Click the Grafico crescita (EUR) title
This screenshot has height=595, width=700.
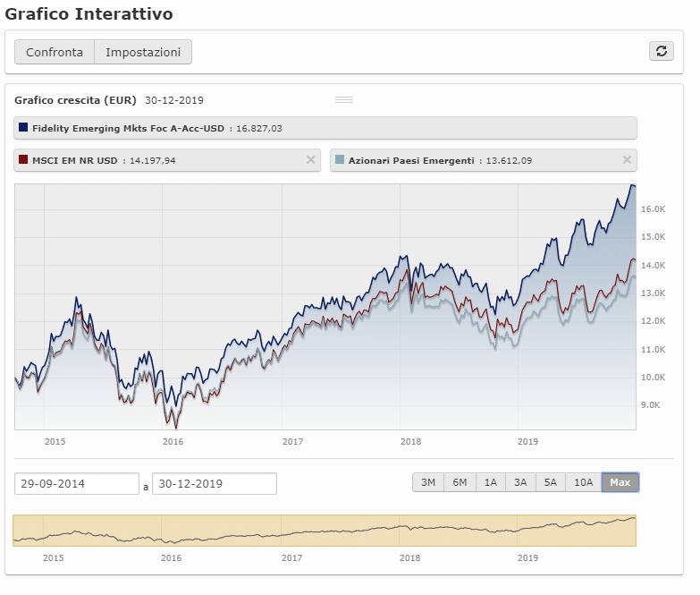(x=75, y=100)
